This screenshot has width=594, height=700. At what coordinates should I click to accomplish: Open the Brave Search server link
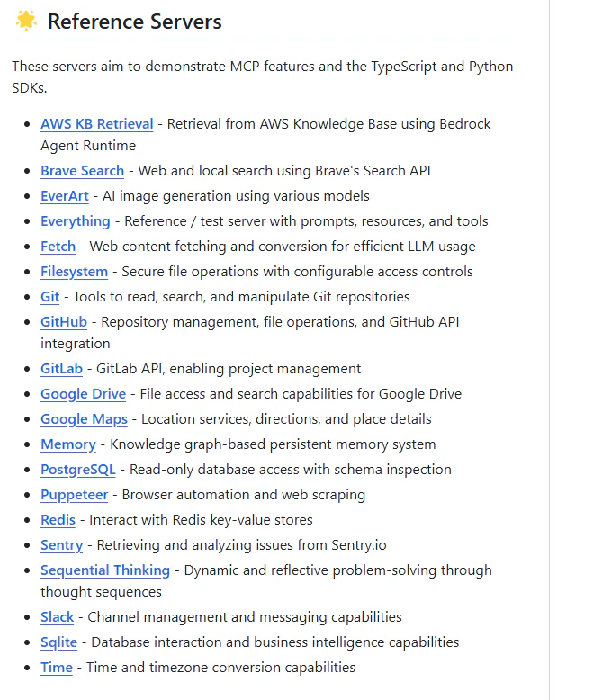coord(82,171)
